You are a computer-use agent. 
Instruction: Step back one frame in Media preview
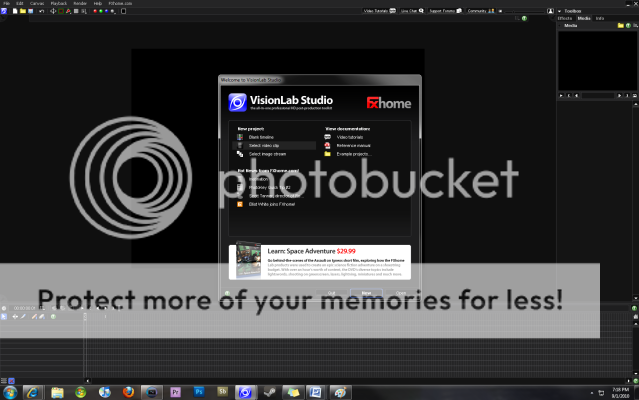pyautogui.click(x=576, y=95)
